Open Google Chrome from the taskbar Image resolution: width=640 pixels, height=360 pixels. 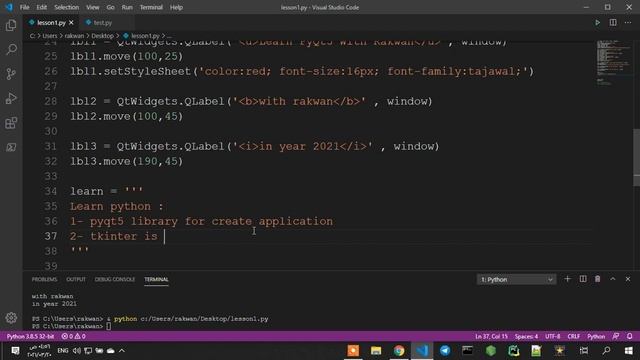pos(399,351)
